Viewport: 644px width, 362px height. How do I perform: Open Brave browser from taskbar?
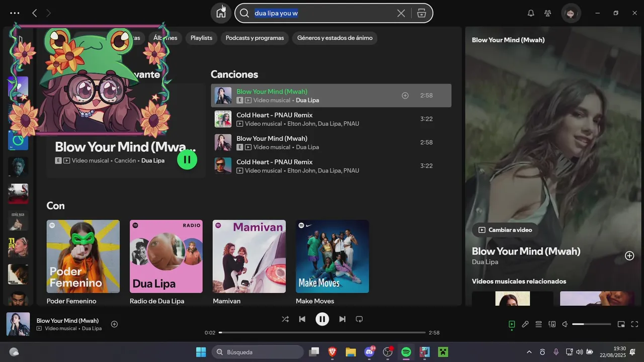click(x=332, y=352)
